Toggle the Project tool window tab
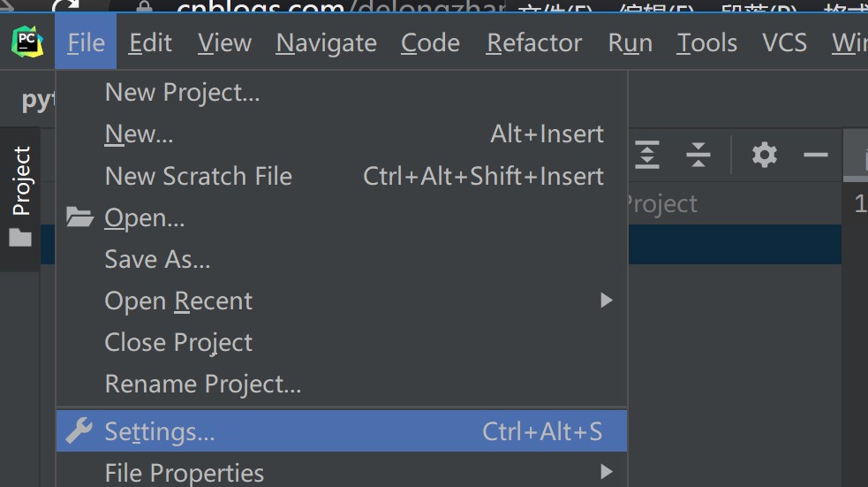868x487 pixels. click(21, 181)
